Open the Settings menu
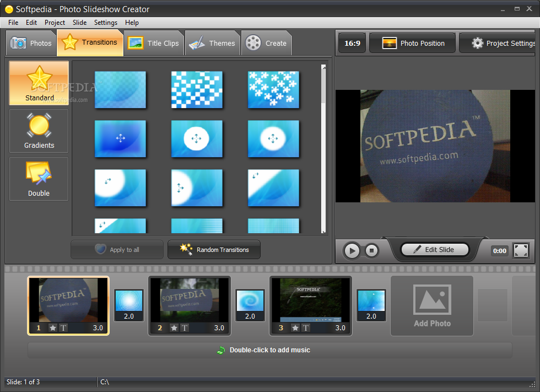This screenshot has height=392, width=540. click(x=106, y=23)
